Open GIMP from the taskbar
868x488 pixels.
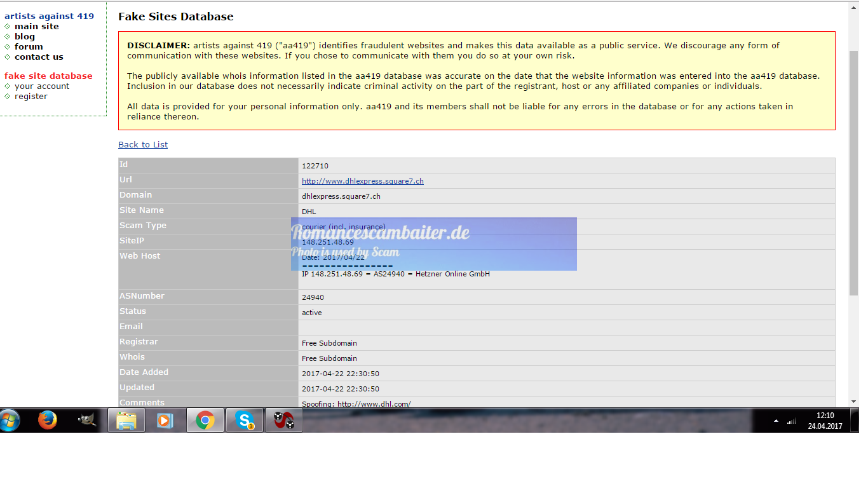[87, 420]
